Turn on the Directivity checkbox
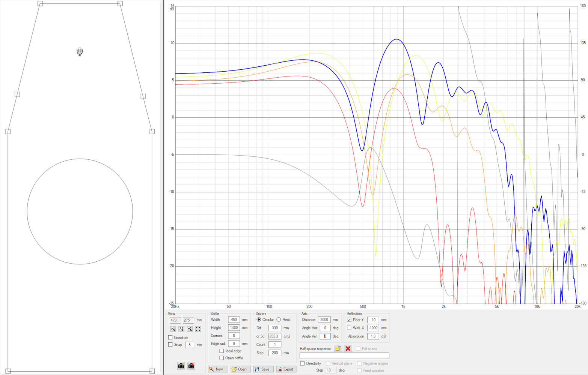 point(302,363)
